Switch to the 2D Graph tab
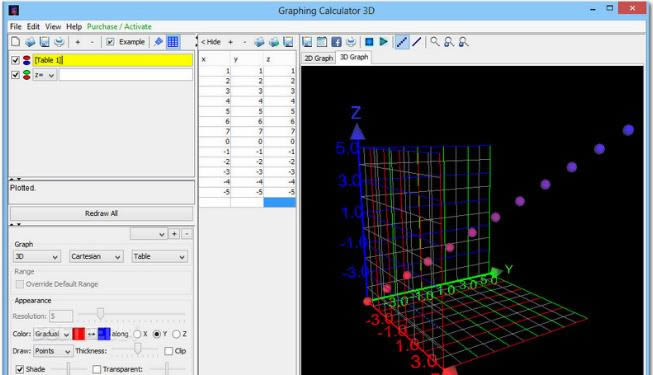Viewport: 653px width, 375px height. [319, 58]
